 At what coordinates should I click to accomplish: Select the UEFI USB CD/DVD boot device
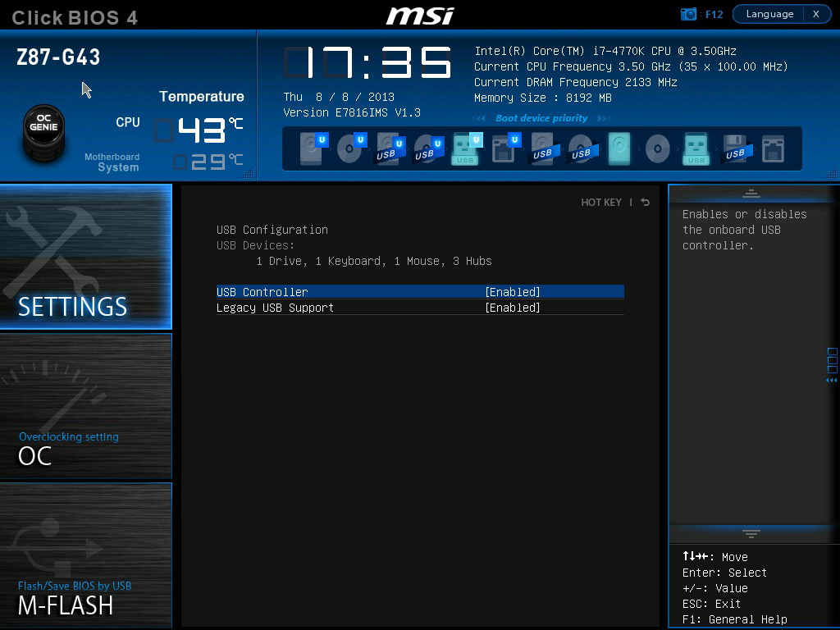(428, 149)
